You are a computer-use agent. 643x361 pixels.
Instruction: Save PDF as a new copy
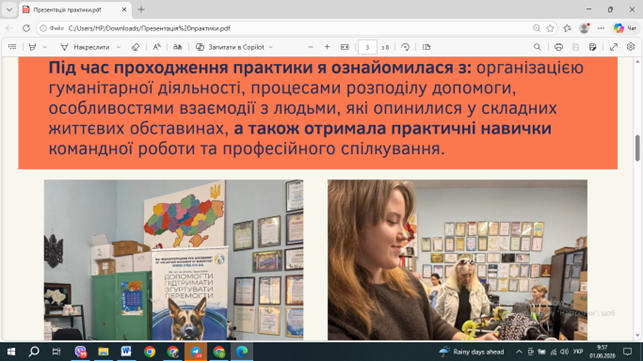[593, 47]
